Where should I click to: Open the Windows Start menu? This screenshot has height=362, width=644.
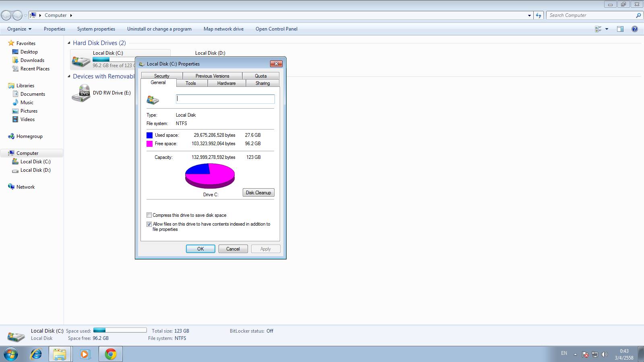tap(11, 354)
